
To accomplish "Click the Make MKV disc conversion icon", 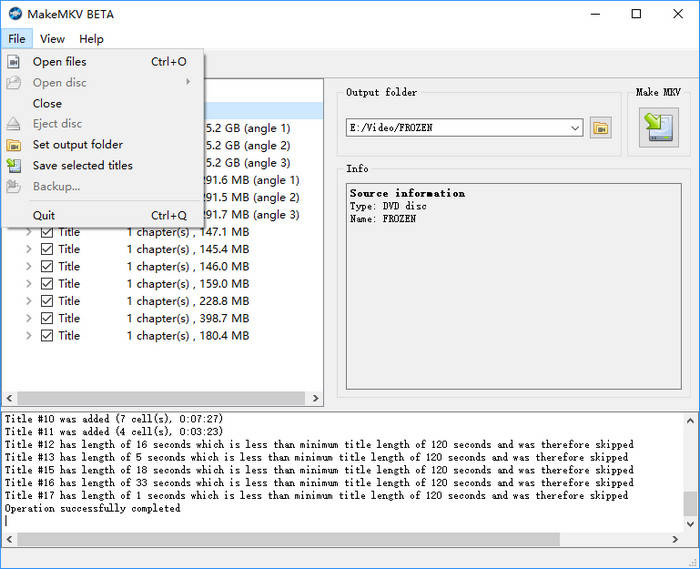I will pos(658,128).
